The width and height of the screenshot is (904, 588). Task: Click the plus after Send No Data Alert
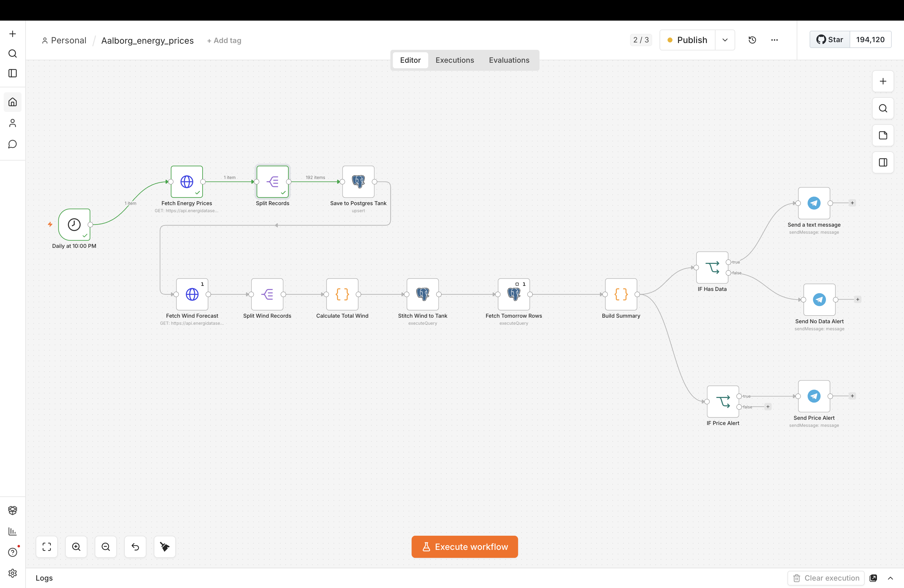858,299
